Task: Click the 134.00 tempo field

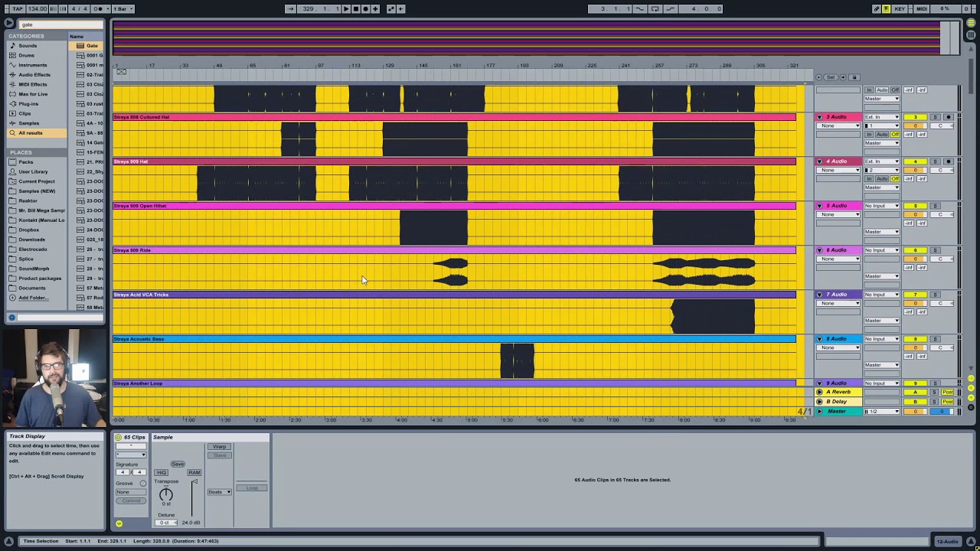Action: point(38,8)
